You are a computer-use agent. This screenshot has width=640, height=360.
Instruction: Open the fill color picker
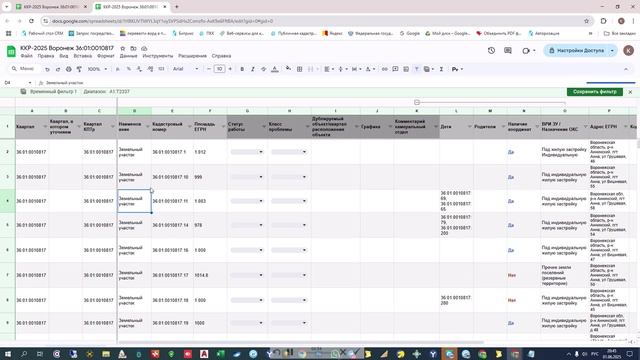point(288,69)
